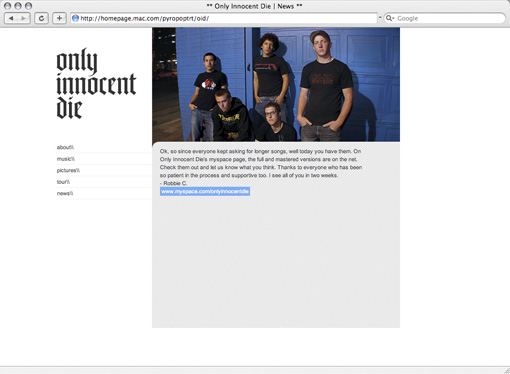
Task: Open the about page link
Action: [x=65, y=147]
